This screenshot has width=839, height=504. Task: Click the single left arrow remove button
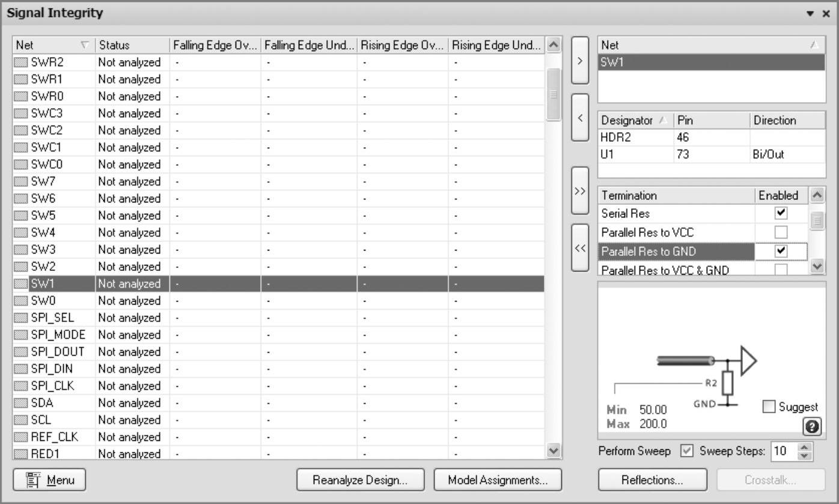coord(580,118)
